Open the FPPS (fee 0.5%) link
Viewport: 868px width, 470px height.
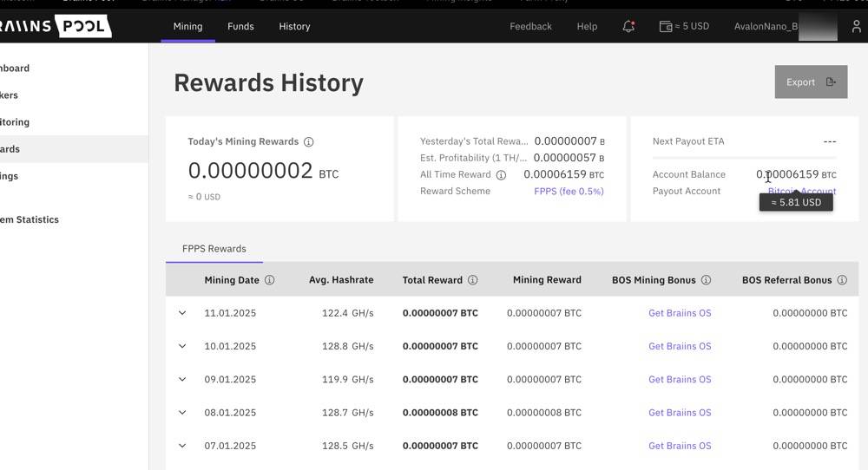(x=569, y=192)
